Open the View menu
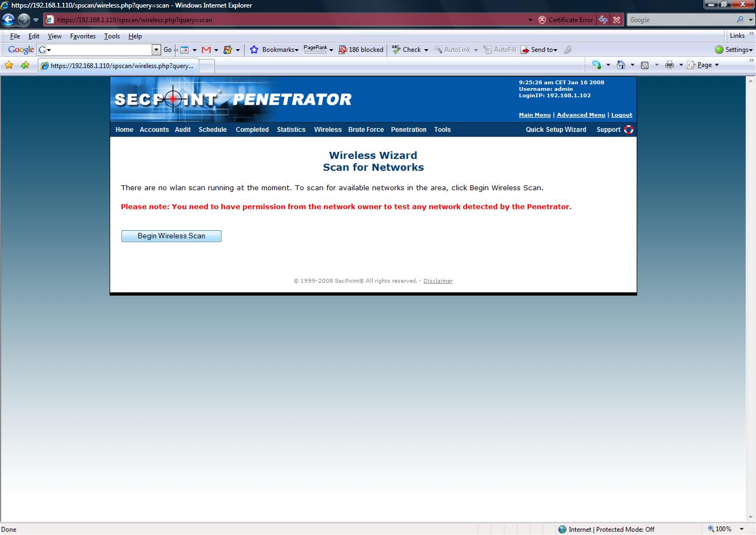The width and height of the screenshot is (756, 535). pyautogui.click(x=55, y=36)
